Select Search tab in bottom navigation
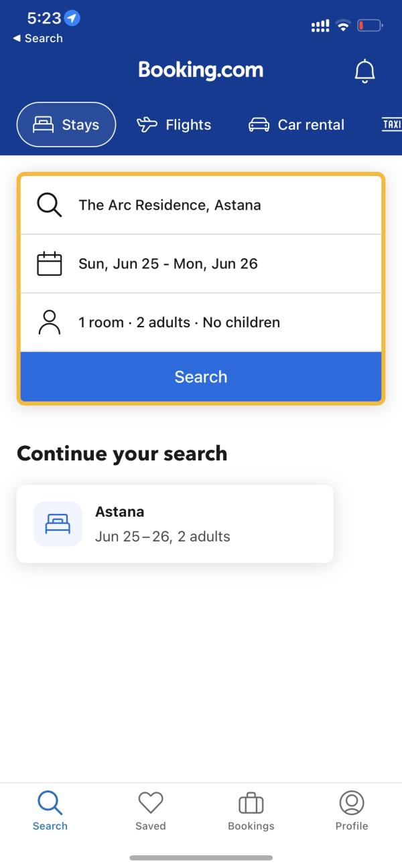 pyautogui.click(x=50, y=810)
